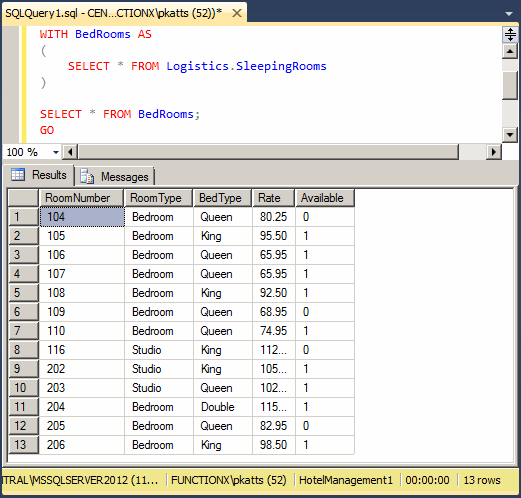Screen dimensions: 521x498
Task: Click the vertical scrollbar down arrow
Action: (x=510, y=135)
